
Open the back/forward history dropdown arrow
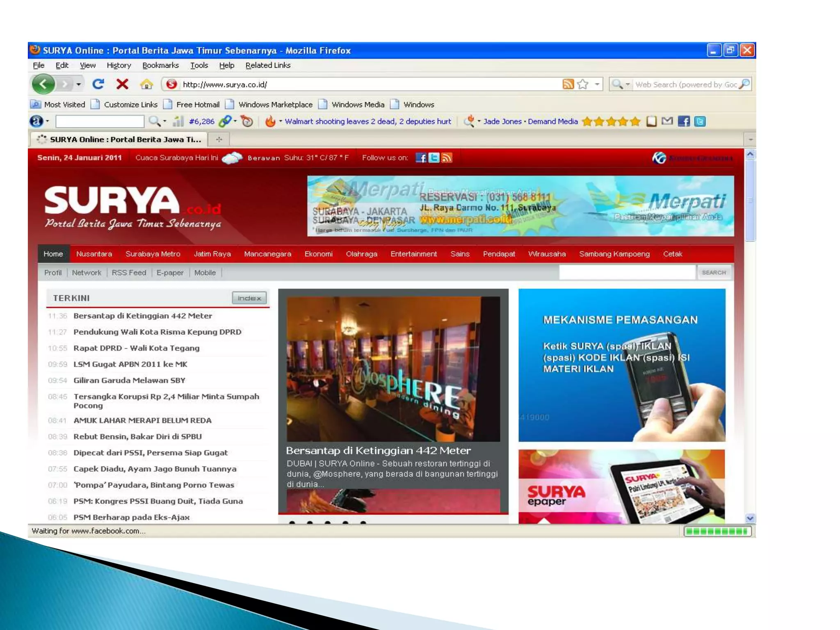tap(78, 84)
